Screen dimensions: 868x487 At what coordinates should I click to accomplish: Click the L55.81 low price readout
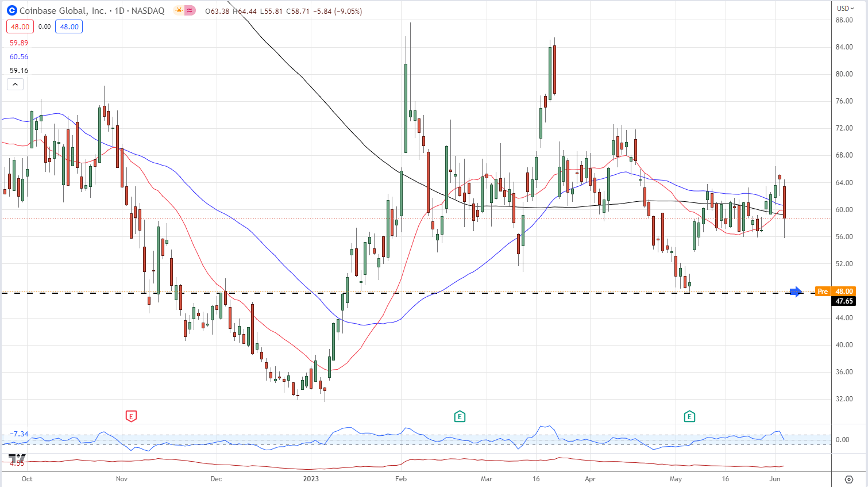tap(271, 11)
